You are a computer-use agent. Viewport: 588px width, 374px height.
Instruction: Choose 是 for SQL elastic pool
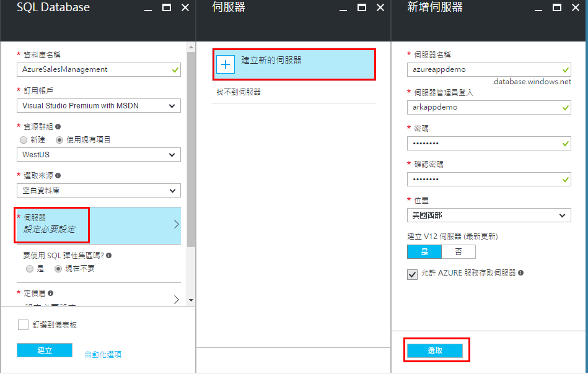[x=30, y=269]
